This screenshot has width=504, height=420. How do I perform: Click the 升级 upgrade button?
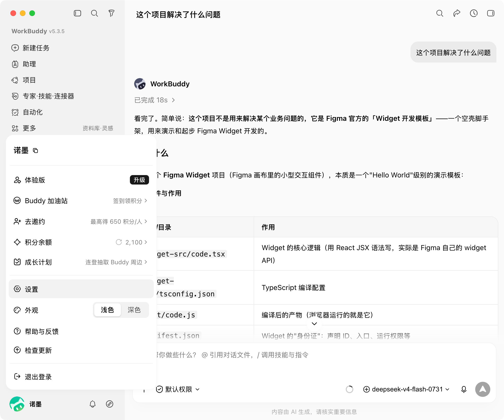click(139, 180)
